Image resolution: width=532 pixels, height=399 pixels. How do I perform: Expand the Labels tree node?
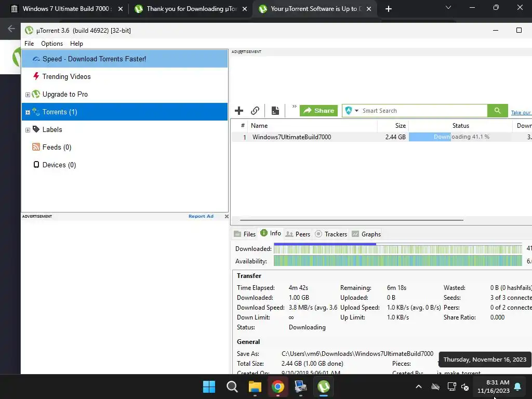click(28, 130)
